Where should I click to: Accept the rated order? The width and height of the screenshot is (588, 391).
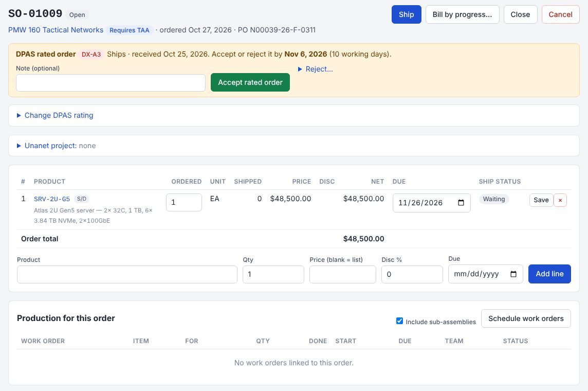pos(250,82)
